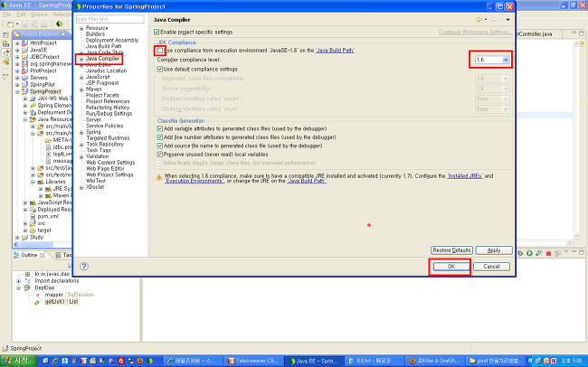Viewport: 588px width, 367px height.
Task: Expand the Java Compiler node in properties tree
Action: pyautogui.click(x=81, y=59)
